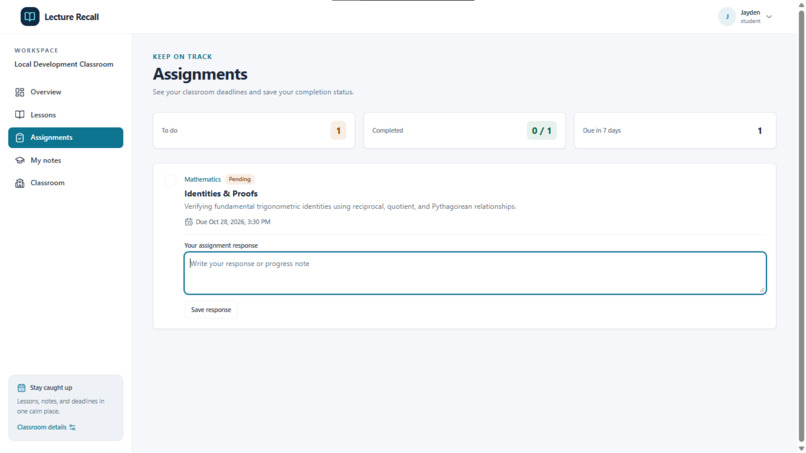Click the Assignments clipboard icon in sidebar

pyautogui.click(x=20, y=138)
